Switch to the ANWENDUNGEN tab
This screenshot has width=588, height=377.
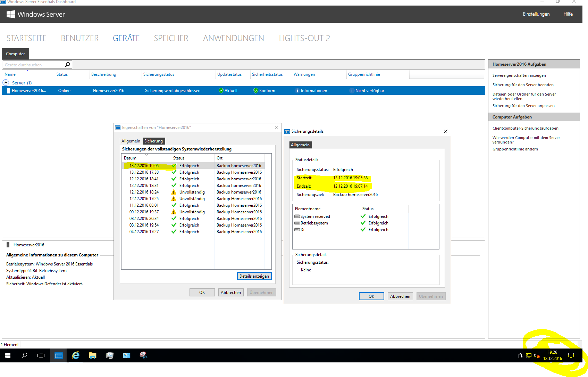[x=234, y=38]
